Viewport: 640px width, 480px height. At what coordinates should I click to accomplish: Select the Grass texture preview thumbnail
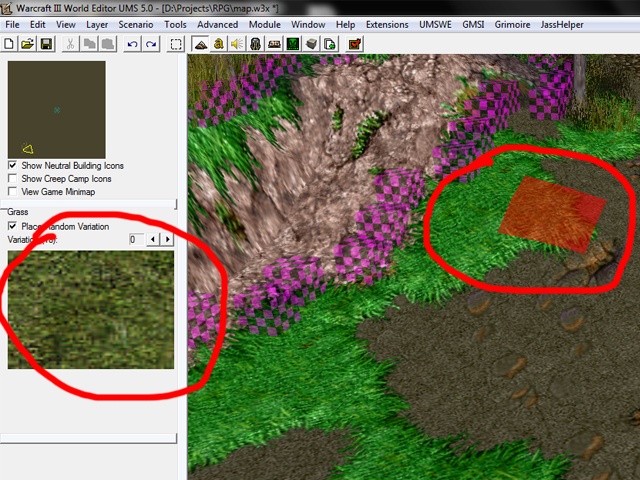pos(91,310)
